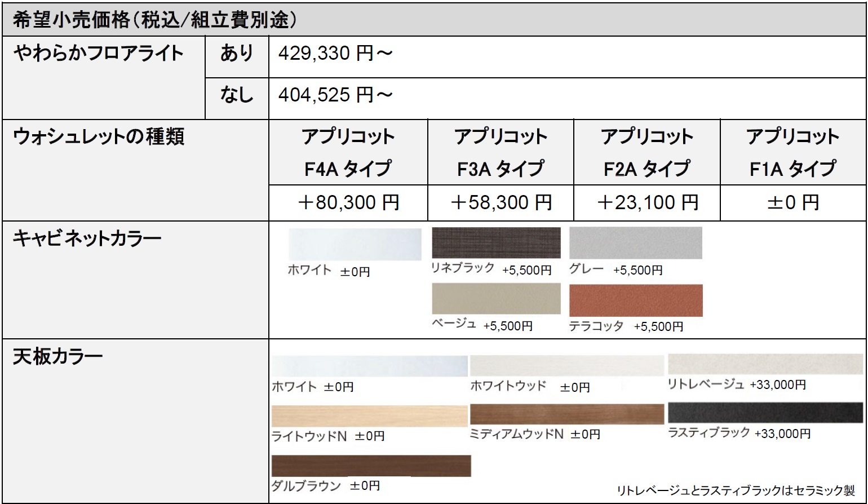This screenshot has width=868, height=504.
Task: Select the Light Wood N countertop swatch
Action: point(369,415)
